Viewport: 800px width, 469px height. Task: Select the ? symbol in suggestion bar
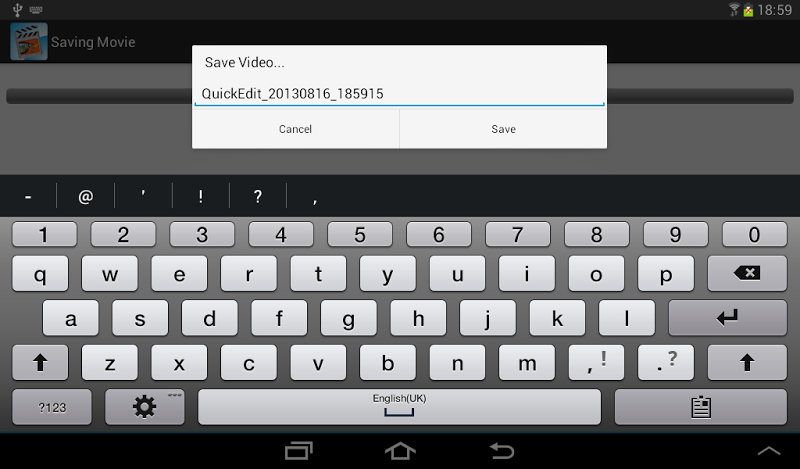258,196
